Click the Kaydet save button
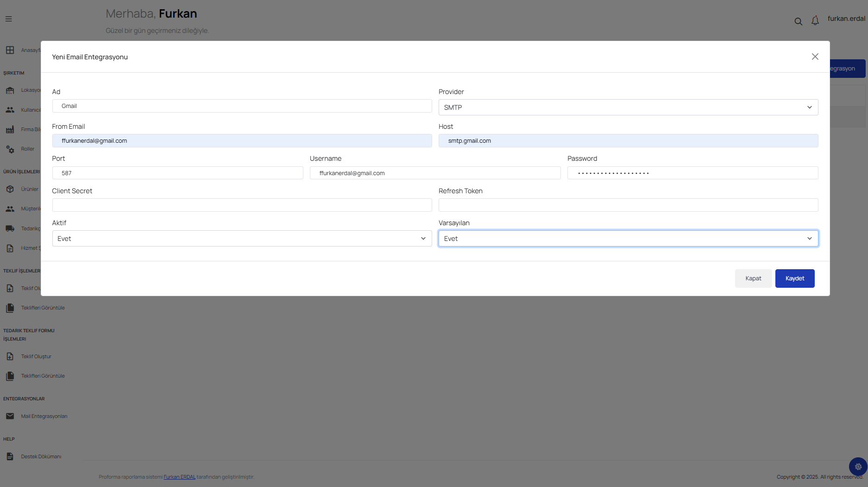868x487 pixels. tap(795, 278)
